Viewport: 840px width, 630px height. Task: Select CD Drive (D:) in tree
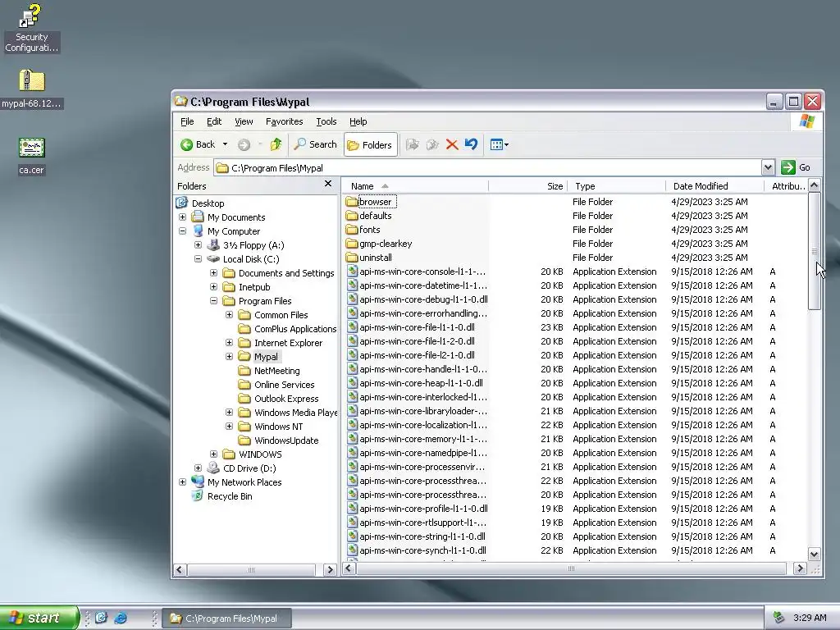[x=249, y=468]
